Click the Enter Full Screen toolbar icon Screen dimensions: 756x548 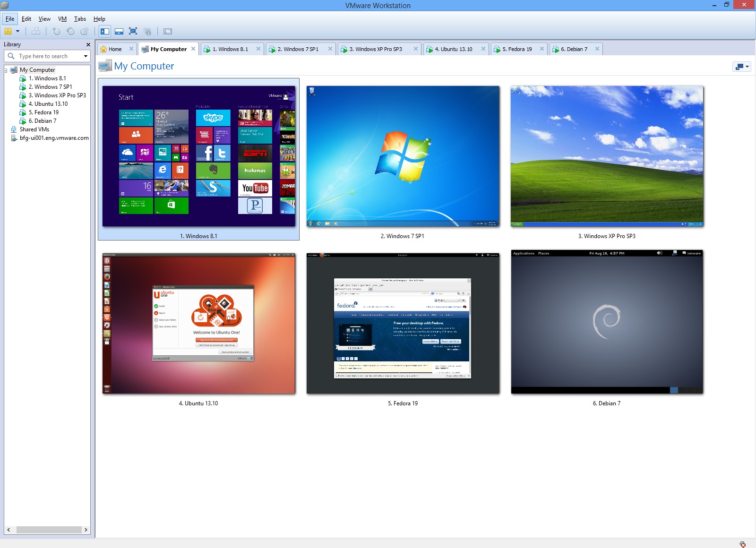[134, 31]
